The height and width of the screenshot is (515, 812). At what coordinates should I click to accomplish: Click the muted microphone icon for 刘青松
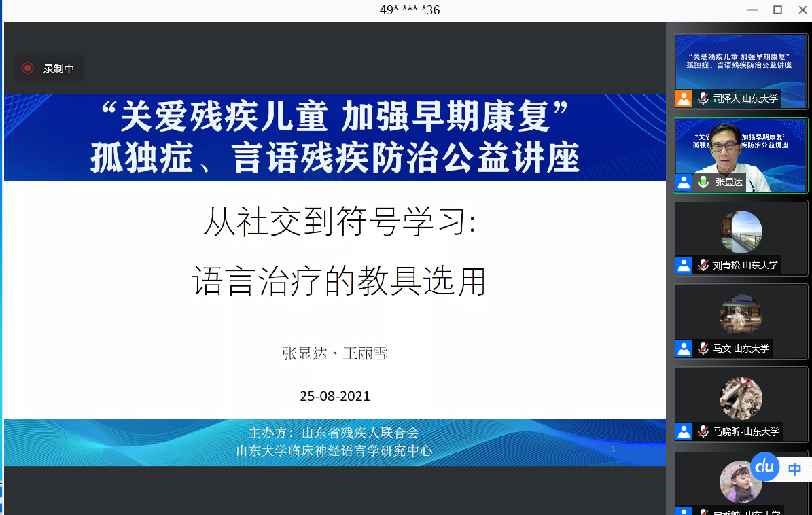[x=703, y=265]
